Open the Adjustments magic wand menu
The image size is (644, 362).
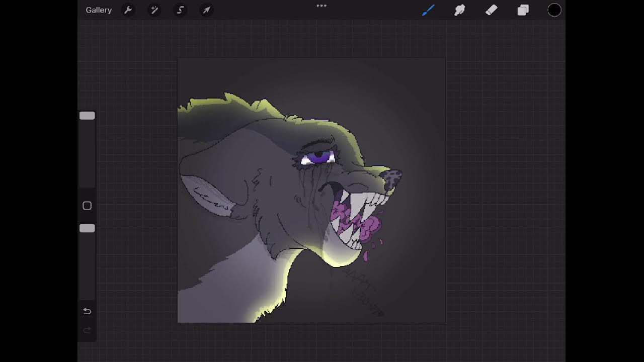pos(154,10)
